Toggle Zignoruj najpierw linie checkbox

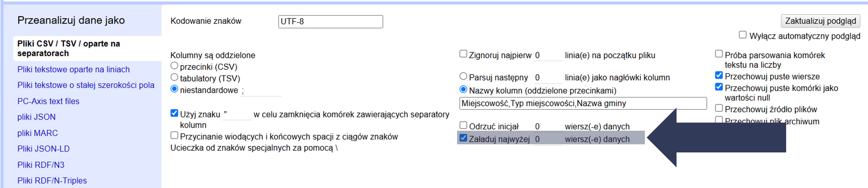(463, 54)
